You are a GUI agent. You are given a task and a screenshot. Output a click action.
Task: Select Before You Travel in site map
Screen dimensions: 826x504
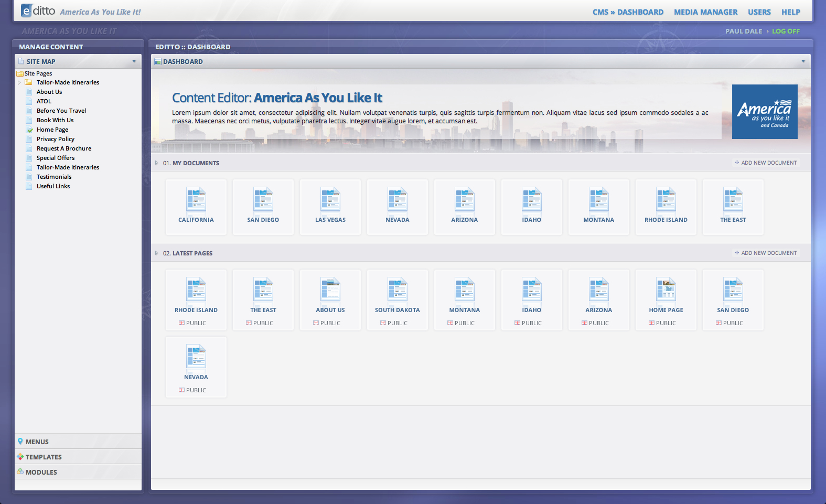coord(61,111)
